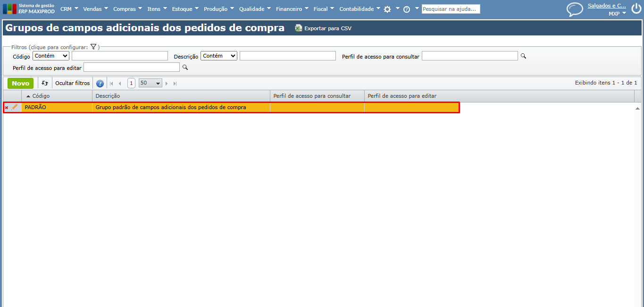Go to previous page of results
The height and width of the screenshot is (307, 644).
coord(120,84)
